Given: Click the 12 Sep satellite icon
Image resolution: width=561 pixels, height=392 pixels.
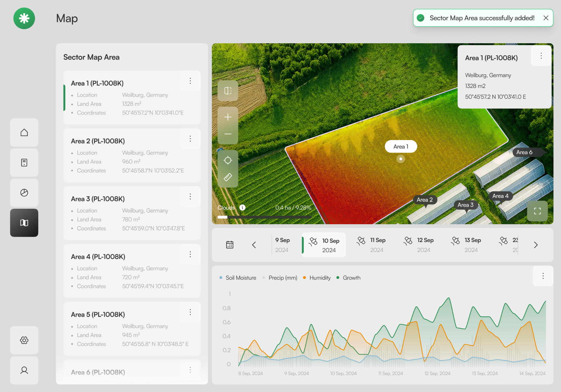Looking at the screenshot, I should click(408, 241).
